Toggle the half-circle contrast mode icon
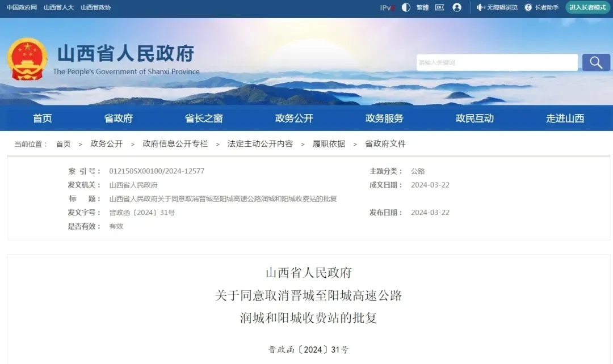The height and width of the screenshot is (364, 613). (x=406, y=7)
